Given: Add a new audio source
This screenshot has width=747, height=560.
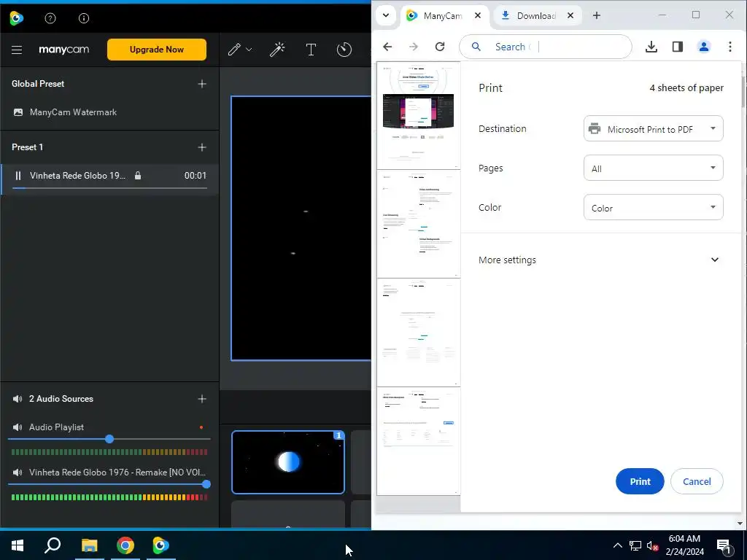Looking at the screenshot, I should [x=202, y=399].
